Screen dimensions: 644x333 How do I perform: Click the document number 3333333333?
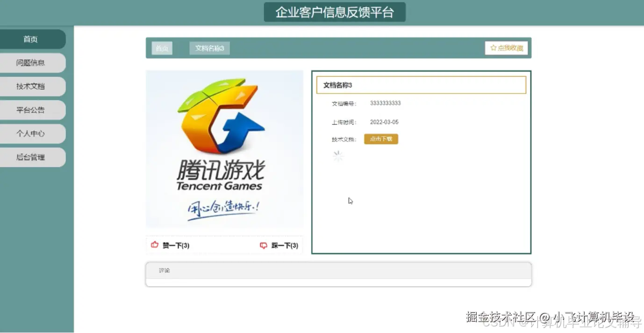(x=385, y=103)
